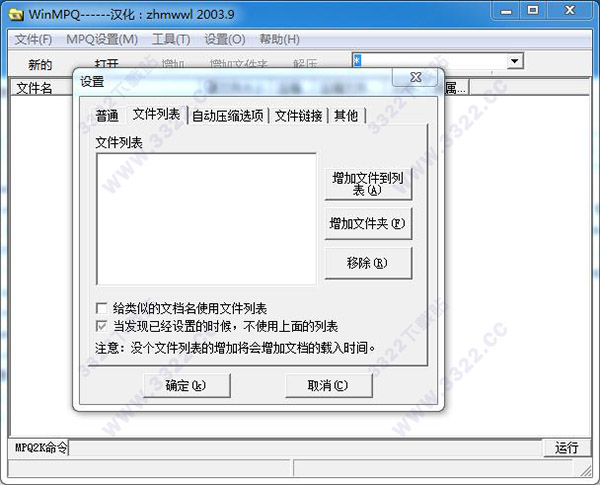Click the WinMPQ title bar icon
The image size is (600, 485).
(x=16, y=15)
